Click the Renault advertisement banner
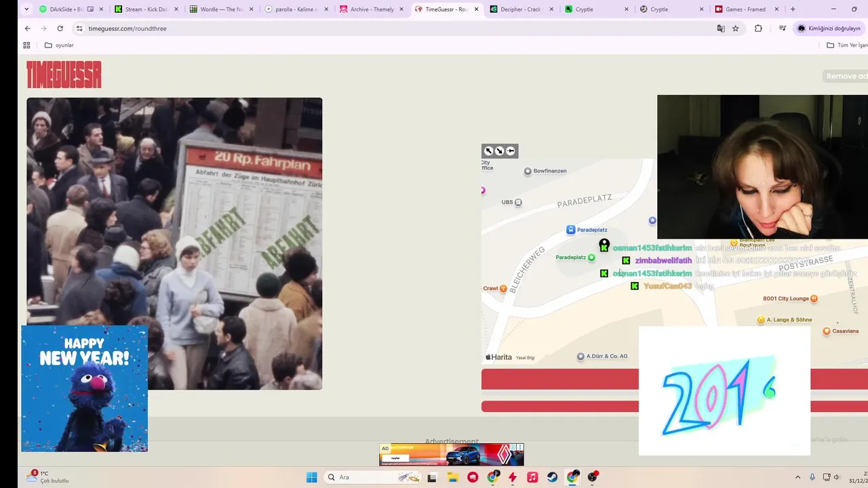 (x=452, y=455)
